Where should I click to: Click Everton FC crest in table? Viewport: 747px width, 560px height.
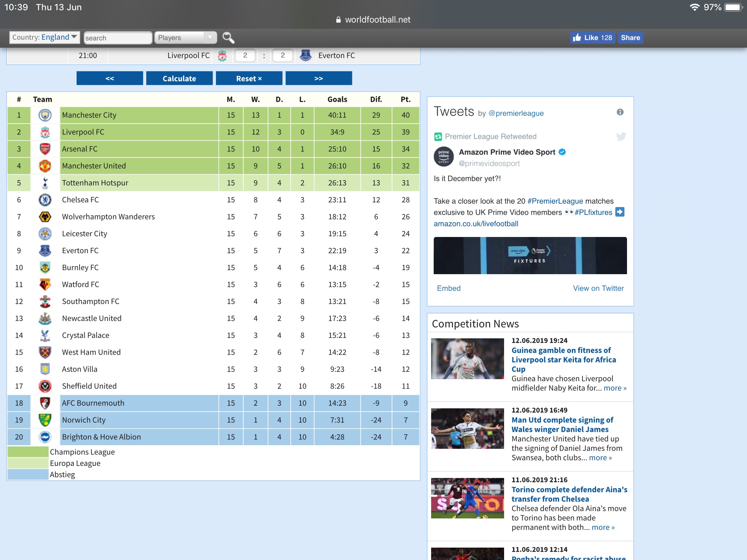[x=45, y=251]
